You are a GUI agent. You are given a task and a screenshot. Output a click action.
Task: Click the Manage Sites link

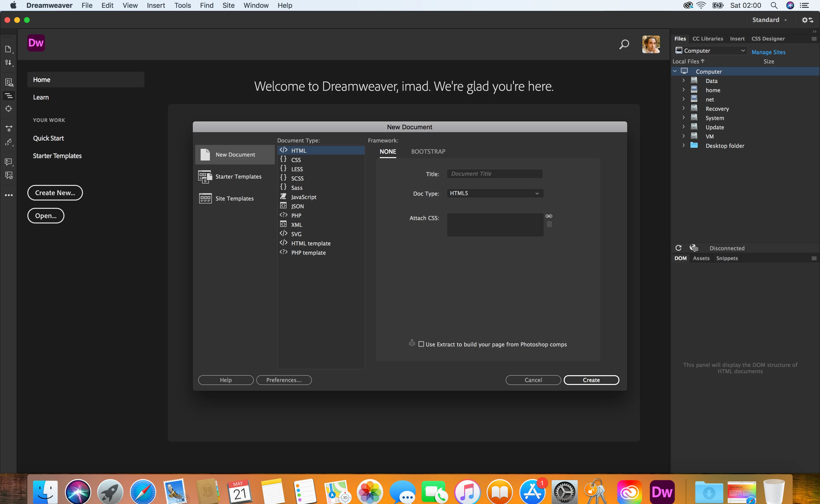tap(768, 52)
